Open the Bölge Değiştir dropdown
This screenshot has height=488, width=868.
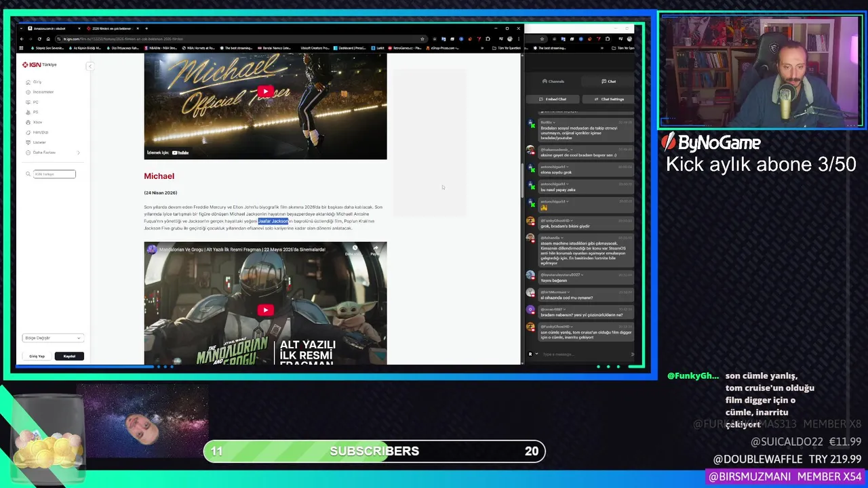pyautogui.click(x=53, y=338)
